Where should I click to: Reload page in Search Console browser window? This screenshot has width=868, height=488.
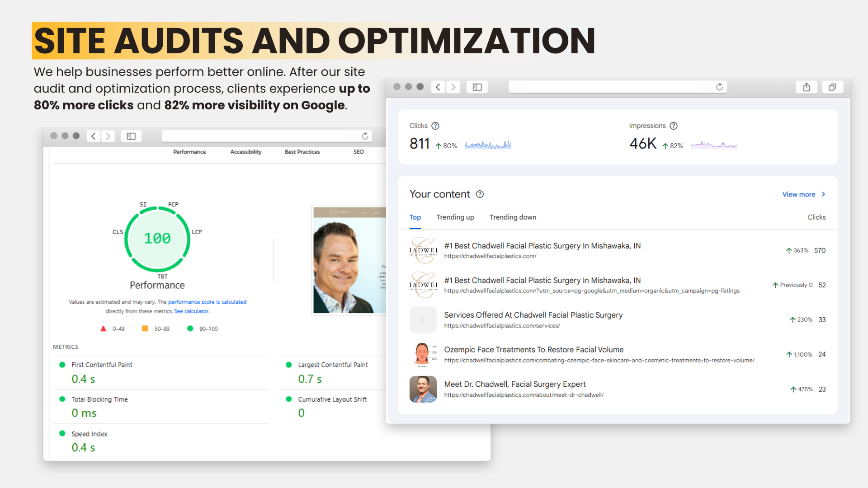coord(720,87)
